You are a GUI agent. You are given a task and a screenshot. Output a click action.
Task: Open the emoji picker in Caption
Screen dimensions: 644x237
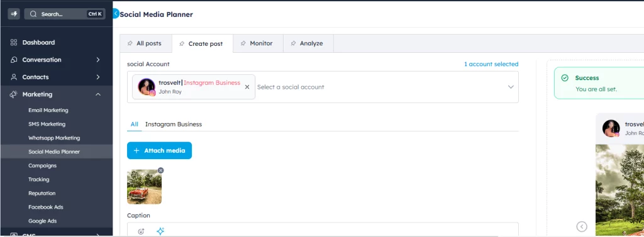pos(141,231)
